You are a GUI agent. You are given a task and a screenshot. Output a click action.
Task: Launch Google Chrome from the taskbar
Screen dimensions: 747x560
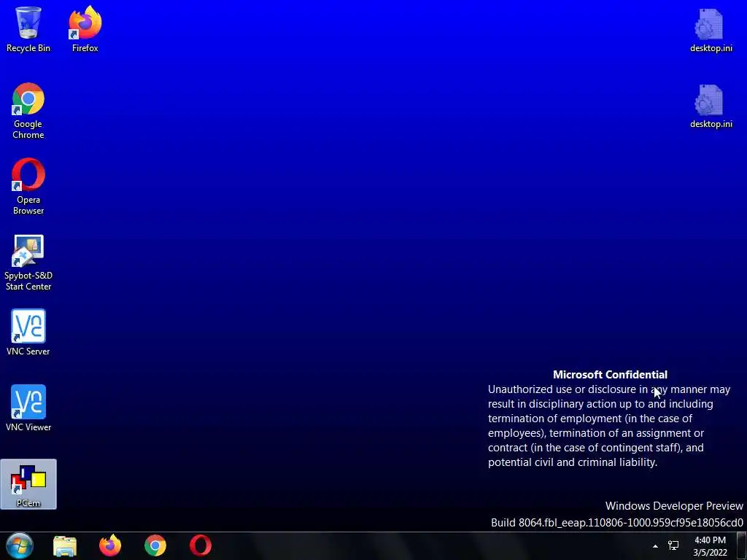point(155,545)
